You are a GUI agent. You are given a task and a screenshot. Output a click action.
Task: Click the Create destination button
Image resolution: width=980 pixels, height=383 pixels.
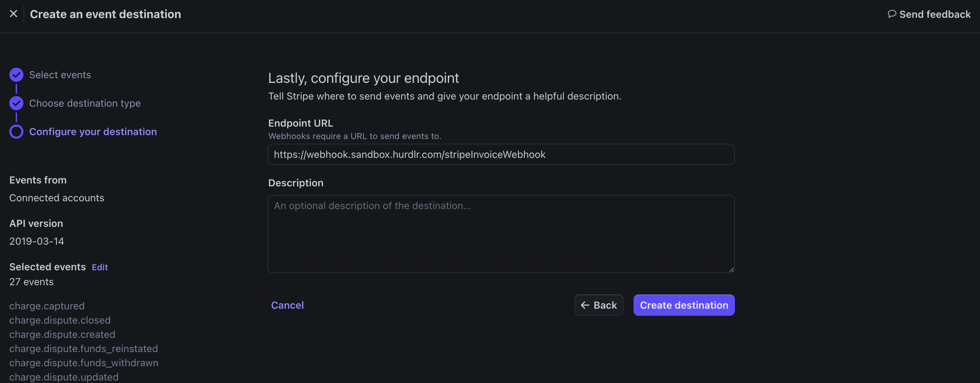(684, 305)
